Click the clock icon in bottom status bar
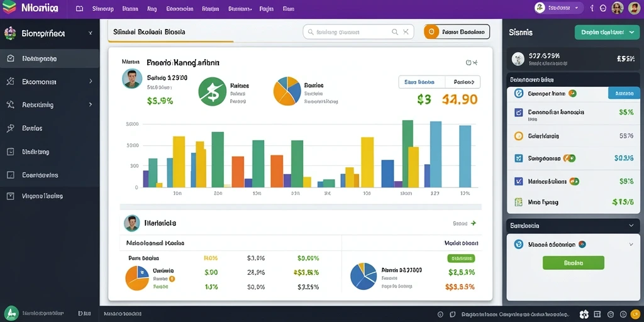The image size is (644, 322). pos(440,314)
